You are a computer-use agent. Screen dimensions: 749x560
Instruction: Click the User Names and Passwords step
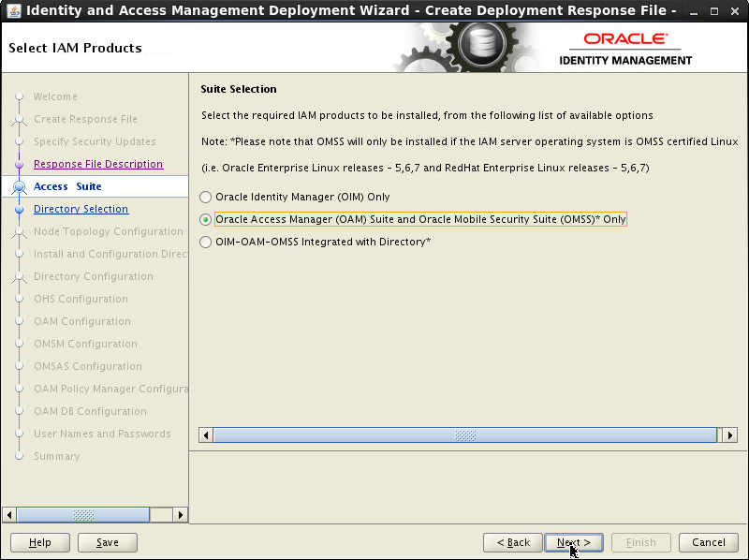pyautogui.click(x=102, y=434)
